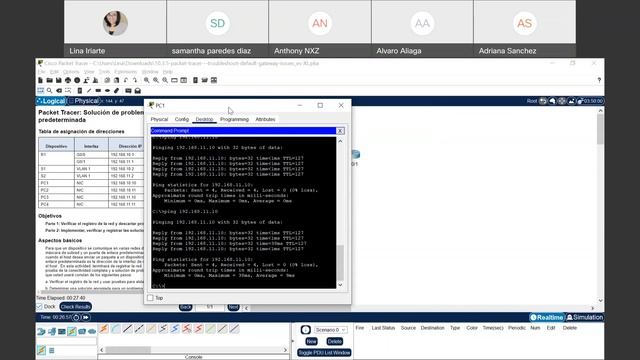Click samantha paredes diaz participant tile
The image size is (640, 360).
[218, 28]
